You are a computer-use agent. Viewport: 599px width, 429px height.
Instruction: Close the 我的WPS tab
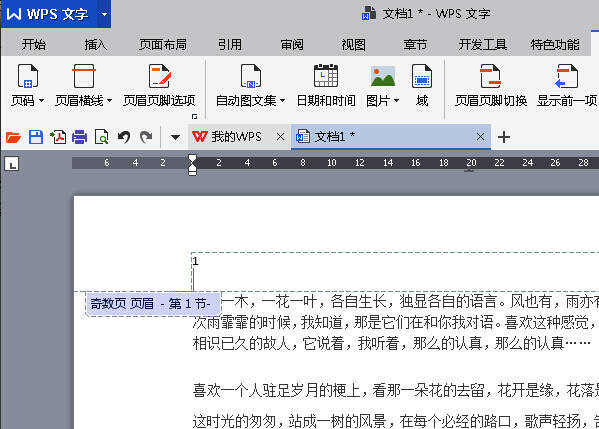pyautogui.click(x=280, y=136)
